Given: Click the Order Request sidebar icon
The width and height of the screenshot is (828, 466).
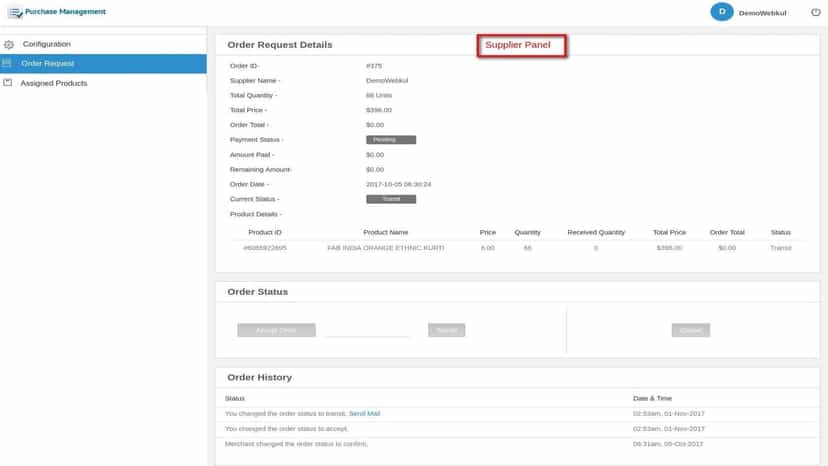Looking at the screenshot, I should pyautogui.click(x=7, y=63).
